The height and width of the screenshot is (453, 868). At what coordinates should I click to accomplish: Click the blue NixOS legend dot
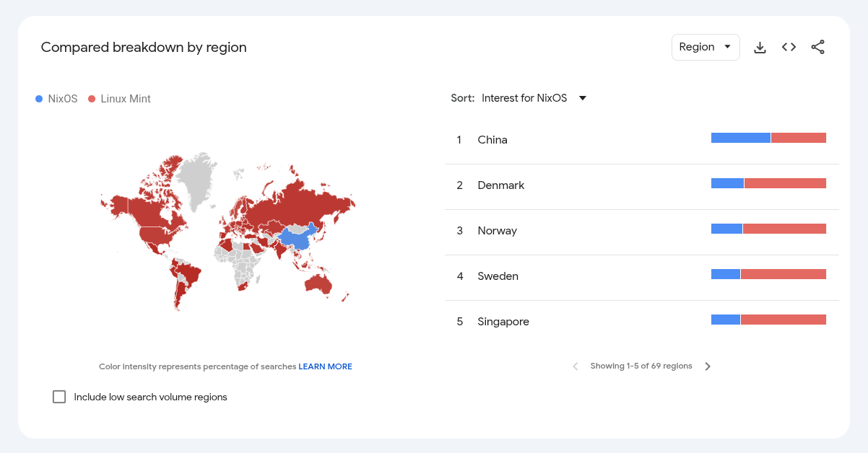click(39, 99)
